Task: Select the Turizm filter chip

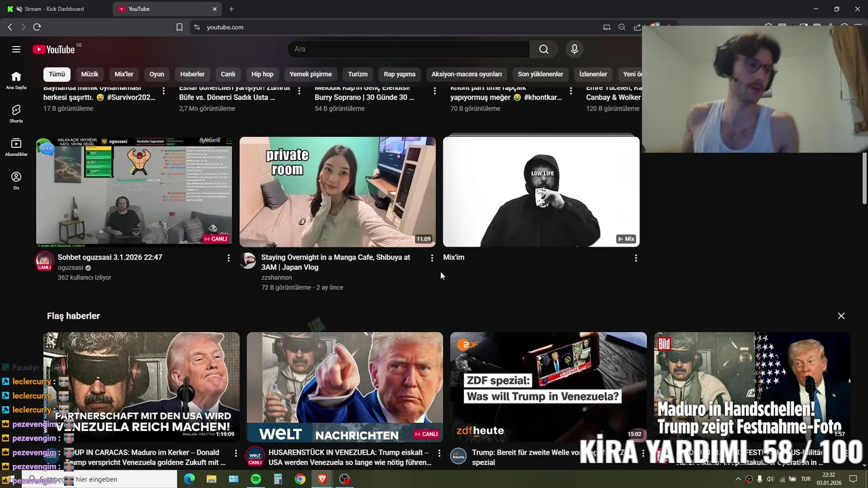Action: 358,75
